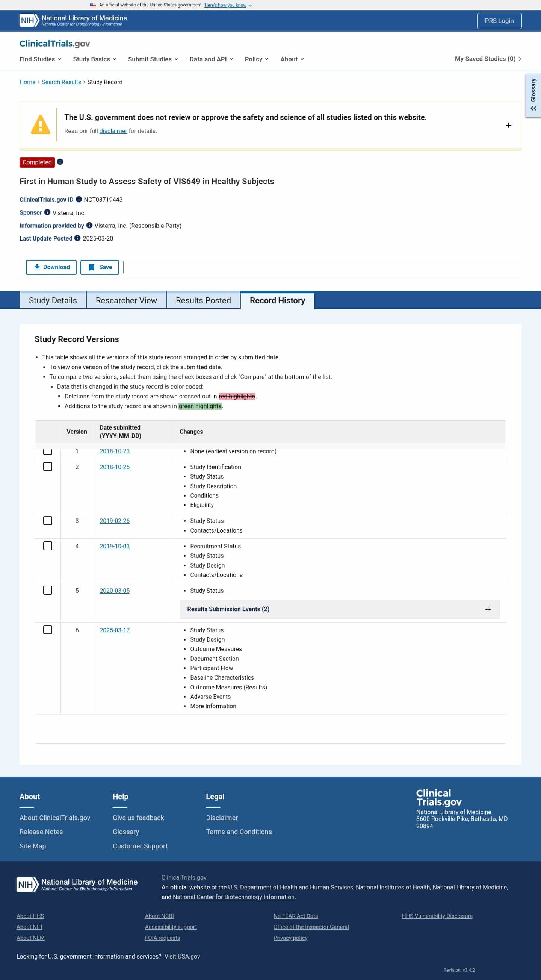Click the "NCT03719443" ID text

103,200
